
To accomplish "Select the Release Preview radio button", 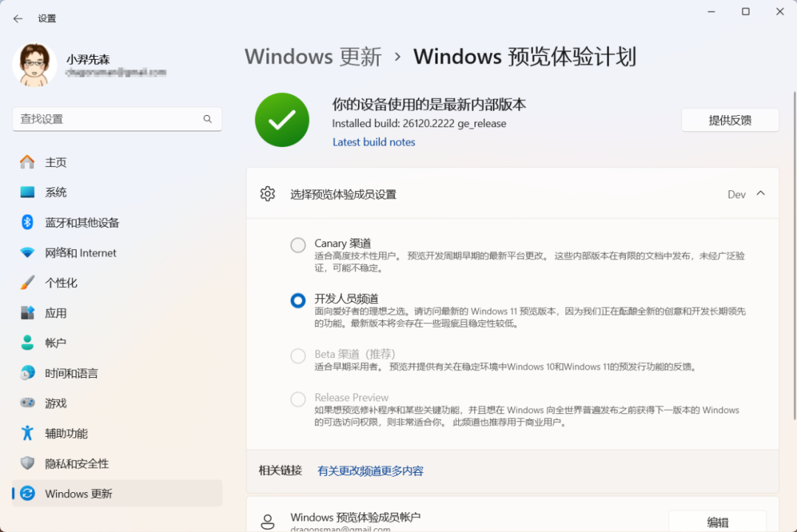I will click(298, 399).
